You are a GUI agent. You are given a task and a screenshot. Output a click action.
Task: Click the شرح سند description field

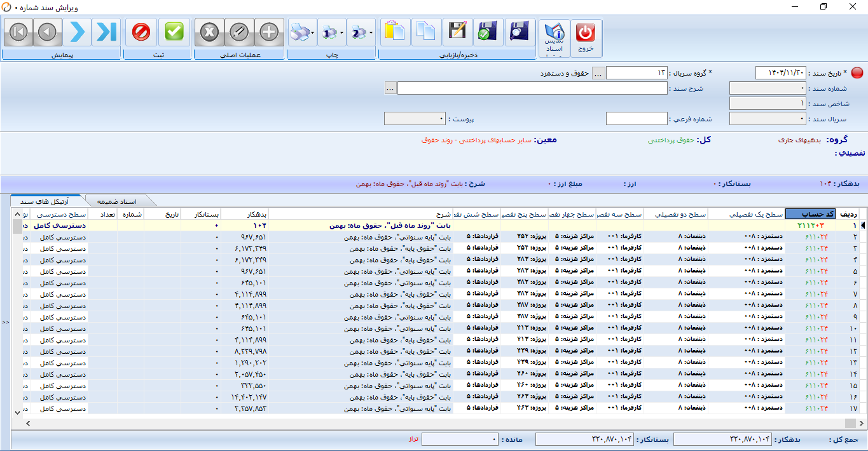click(x=532, y=88)
